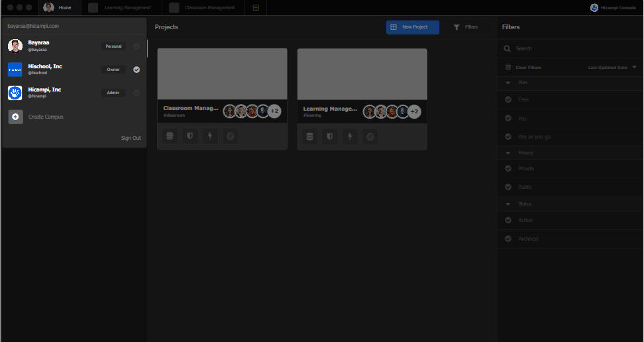Enable the Private privacy filter
The height and width of the screenshot is (342, 644).
[x=508, y=168]
